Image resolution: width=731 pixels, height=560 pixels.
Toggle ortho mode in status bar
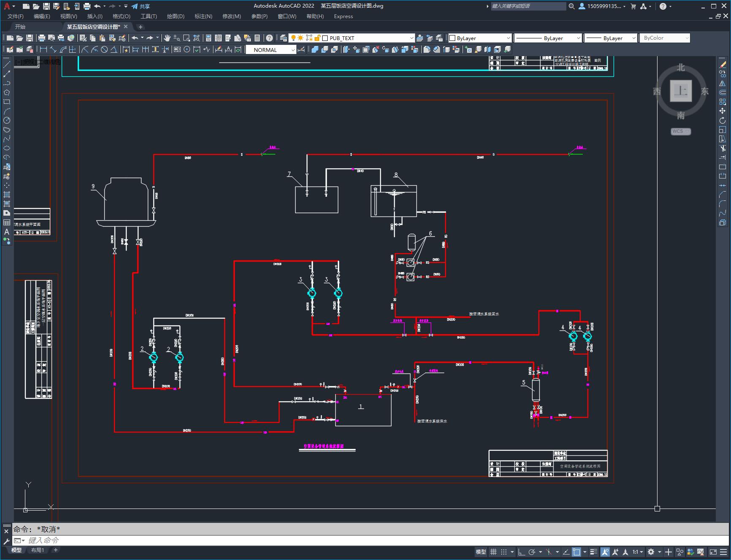522,552
